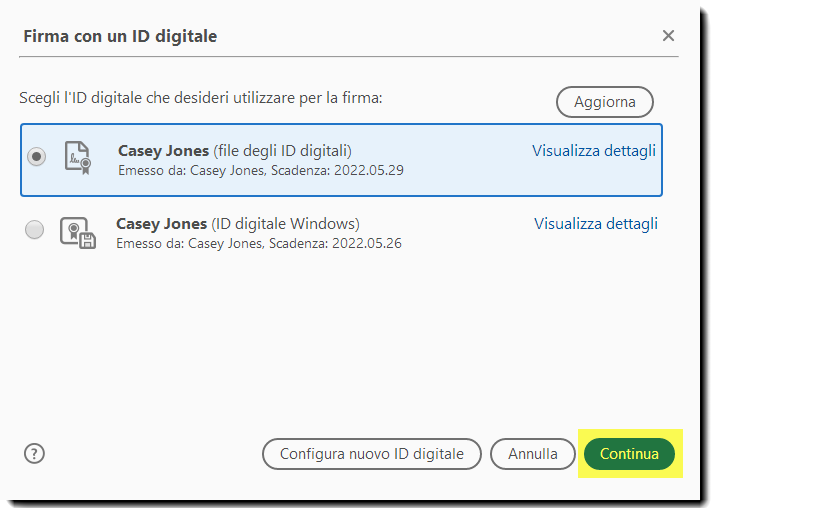Select the file degli ID digitali radio button
The image size is (830, 508).
37,157
